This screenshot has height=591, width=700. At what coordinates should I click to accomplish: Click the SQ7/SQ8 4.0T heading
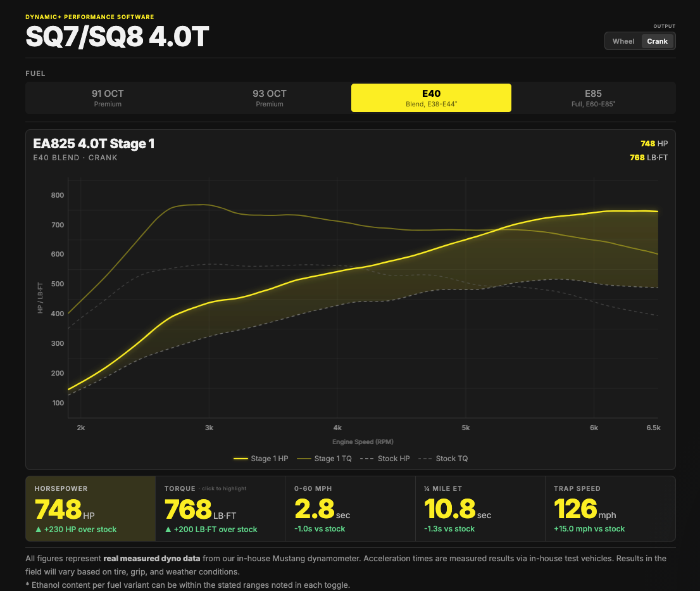tap(117, 37)
